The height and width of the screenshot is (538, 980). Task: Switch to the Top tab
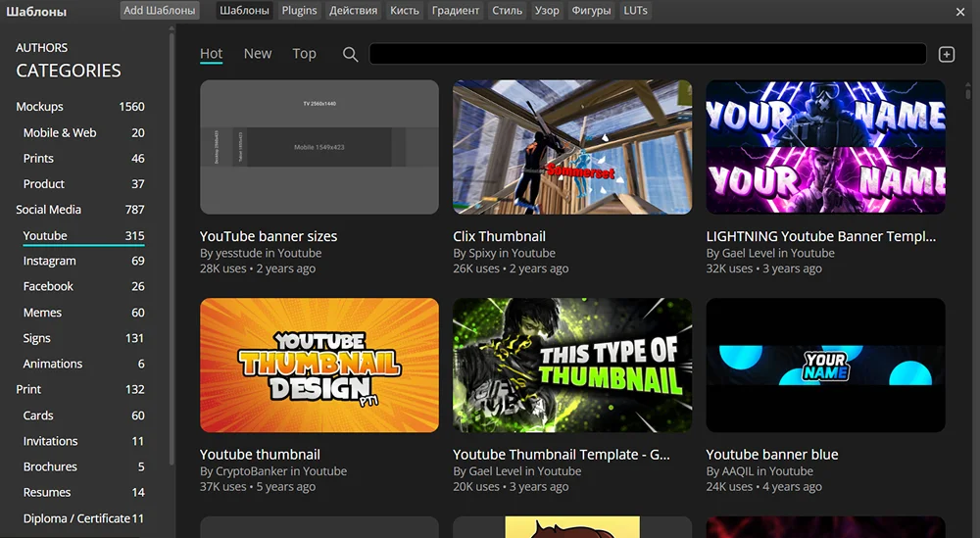coord(304,54)
